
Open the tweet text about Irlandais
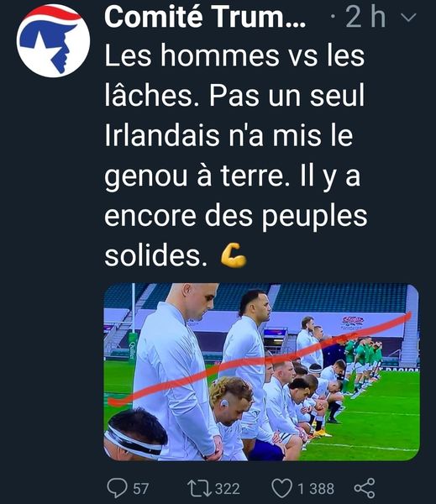pos(236,155)
